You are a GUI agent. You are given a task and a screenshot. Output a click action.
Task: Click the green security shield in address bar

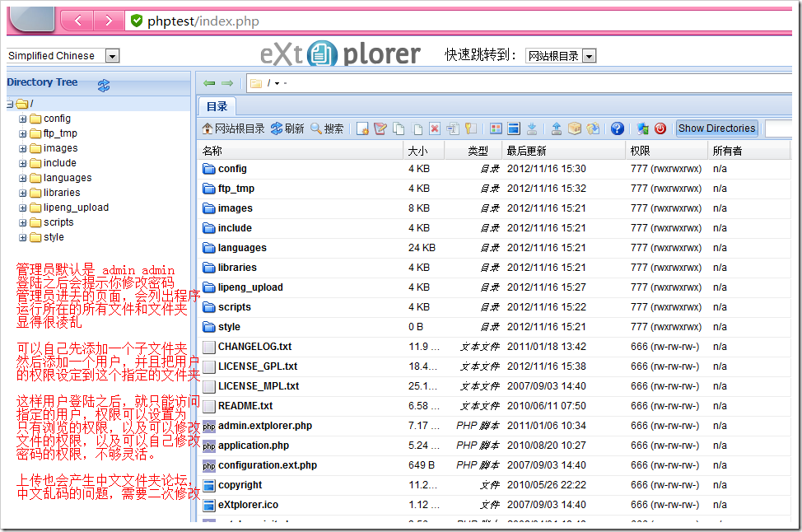pyautogui.click(x=137, y=21)
